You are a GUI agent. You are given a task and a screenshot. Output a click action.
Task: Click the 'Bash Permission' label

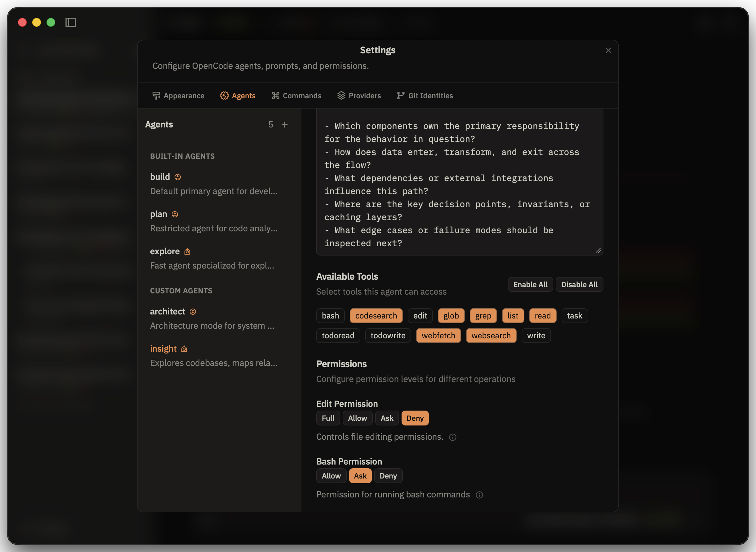pos(349,462)
